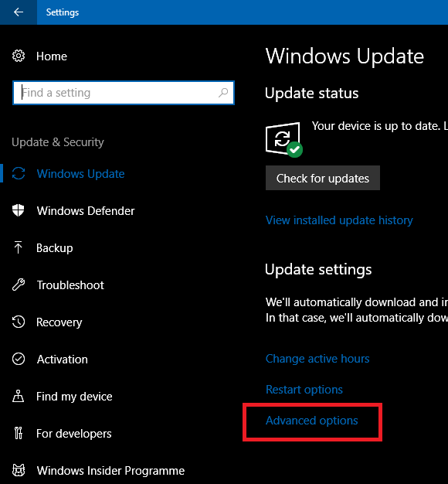
Task: Click the Update & Security heading
Action: 58,142
